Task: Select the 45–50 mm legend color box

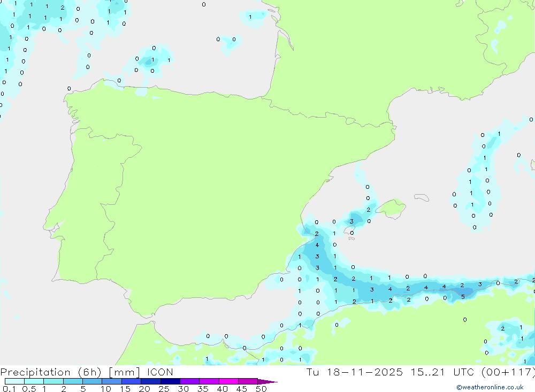Action: [248, 381]
